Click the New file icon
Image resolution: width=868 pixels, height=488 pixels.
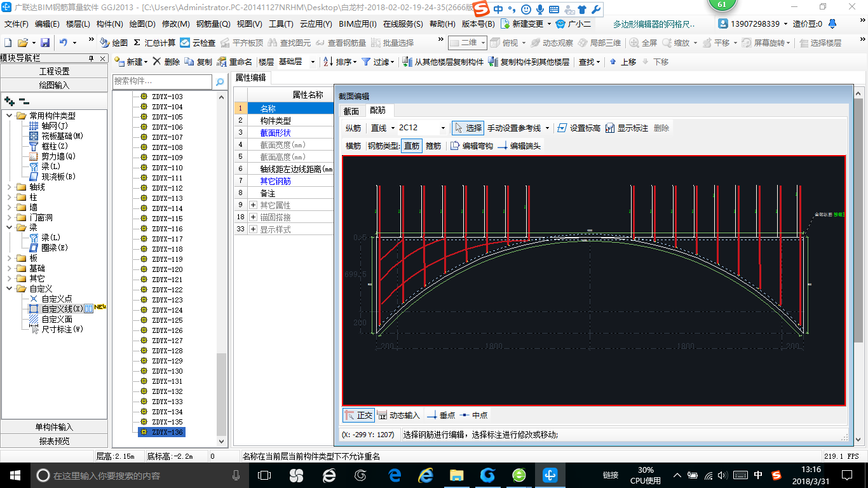click(8, 43)
